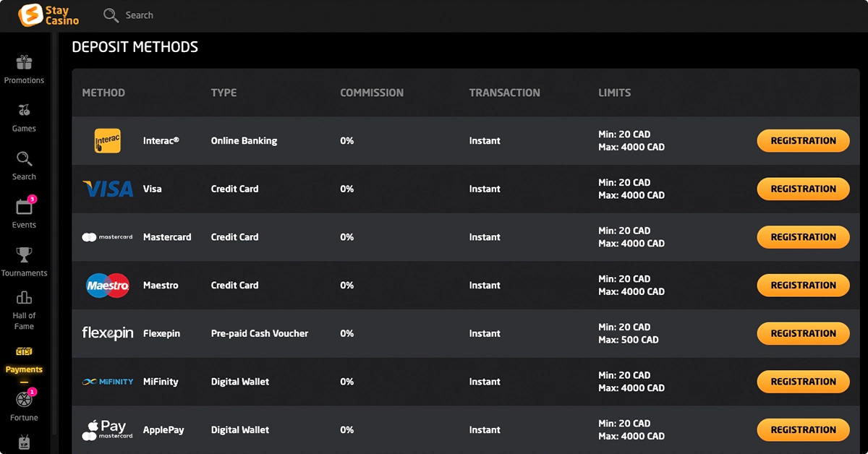Viewport: 868px width, 454px height.
Task: Click the Interac logo
Action: click(x=108, y=141)
